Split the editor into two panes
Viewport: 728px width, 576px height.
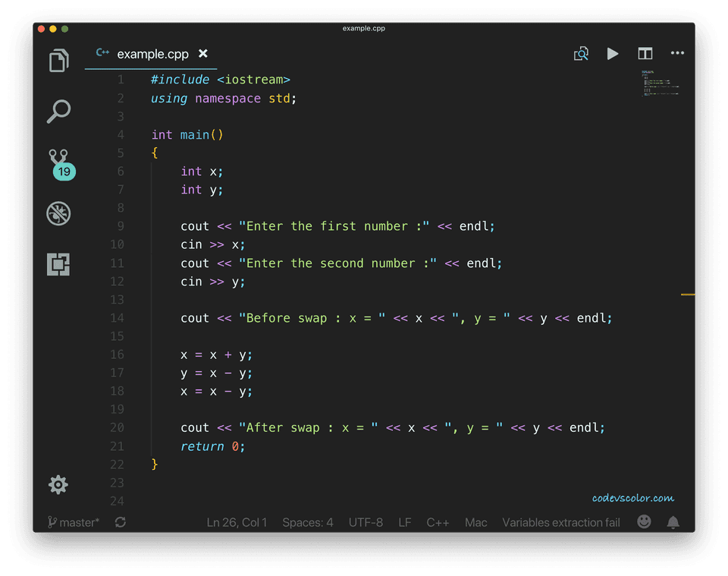pyautogui.click(x=645, y=53)
